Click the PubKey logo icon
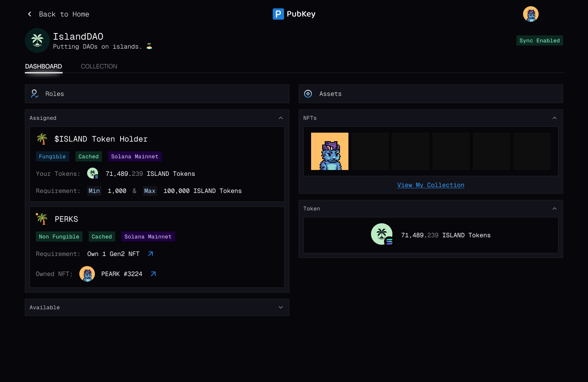This screenshot has height=382, width=588. click(278, 14)
